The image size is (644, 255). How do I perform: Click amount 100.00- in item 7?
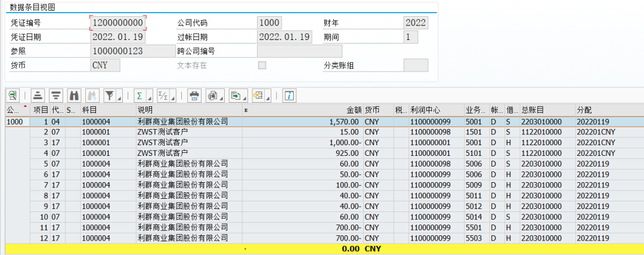[303, 185]
